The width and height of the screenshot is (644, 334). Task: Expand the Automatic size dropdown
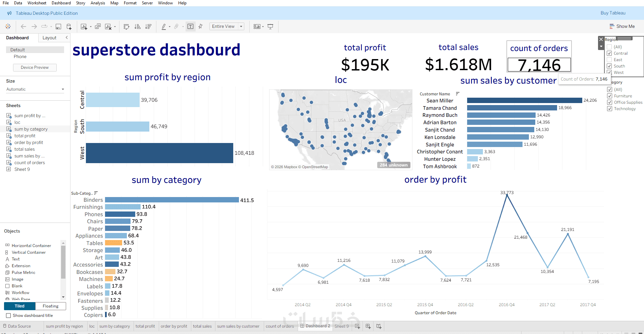[x=35, y=89]
